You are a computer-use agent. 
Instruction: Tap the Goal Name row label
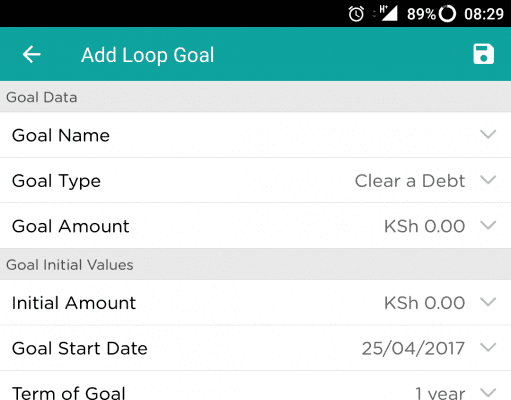click(x=61, y=135)
